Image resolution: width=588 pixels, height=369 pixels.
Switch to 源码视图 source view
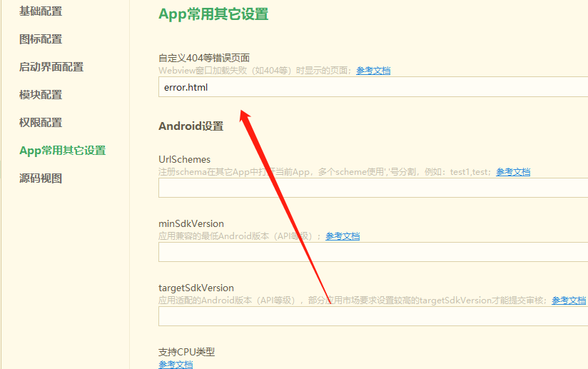point(40,178)
